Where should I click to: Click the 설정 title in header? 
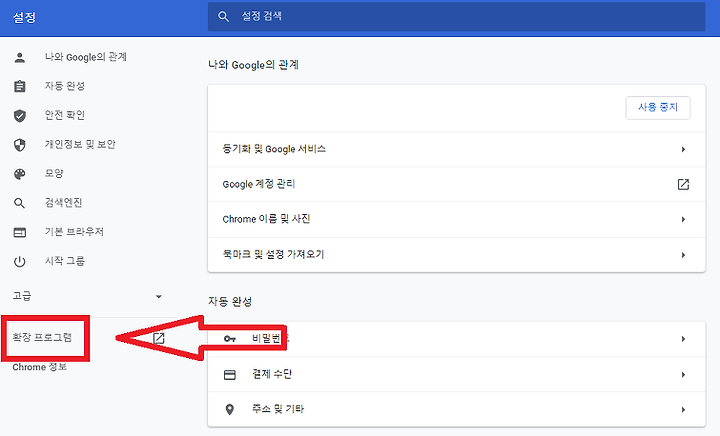[x=24, y=17]
